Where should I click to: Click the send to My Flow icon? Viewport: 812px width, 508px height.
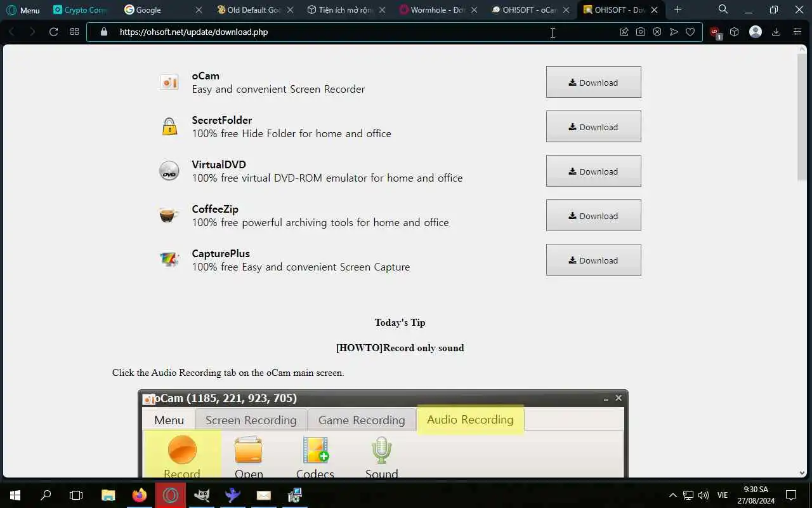674,32
